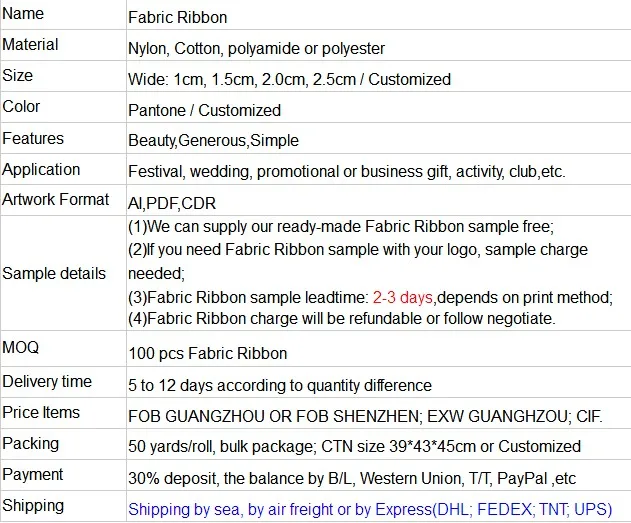Click the "Pantone / Customized" color value
This screenshot has height=523, width=631.
click(205, 110)
